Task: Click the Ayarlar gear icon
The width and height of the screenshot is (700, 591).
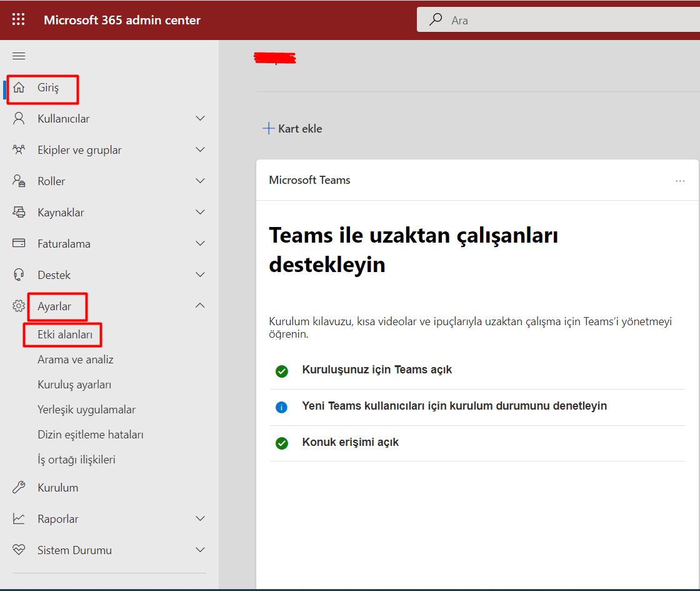Action: [x=19, y=306]
